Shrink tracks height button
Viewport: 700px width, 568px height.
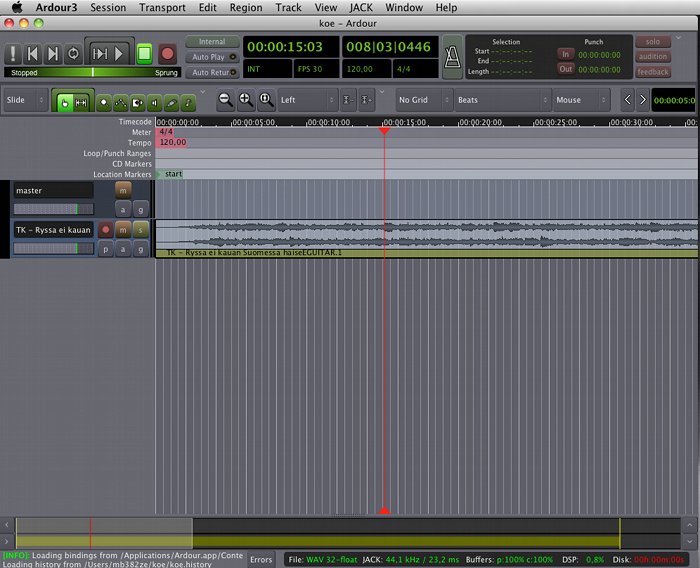[348, 100]
